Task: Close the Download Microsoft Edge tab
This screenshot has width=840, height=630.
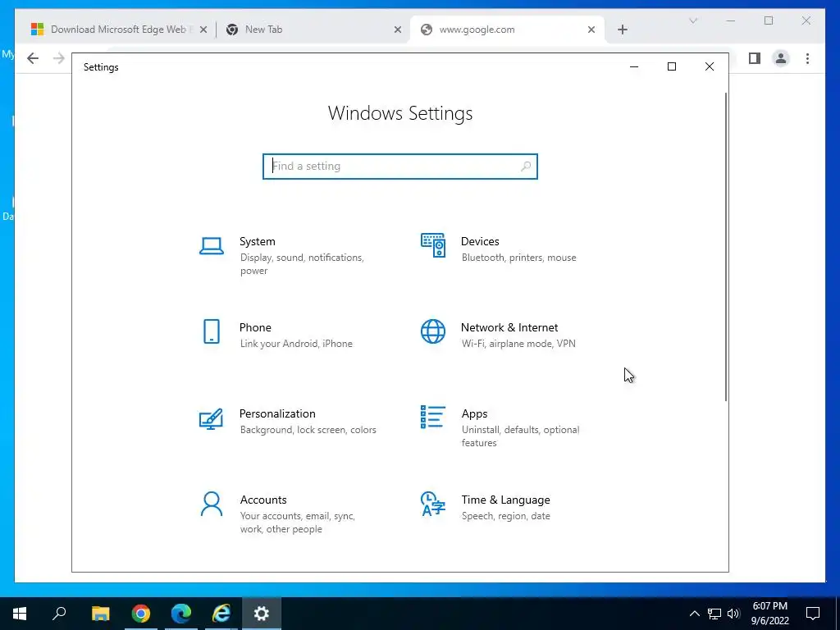Action: click(203, 30)
